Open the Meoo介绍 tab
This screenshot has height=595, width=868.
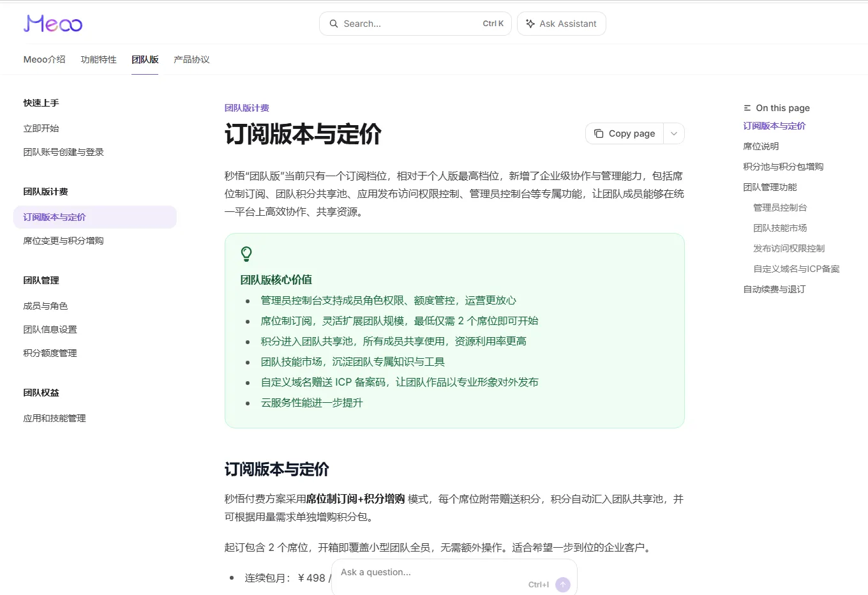pos(45,59)
